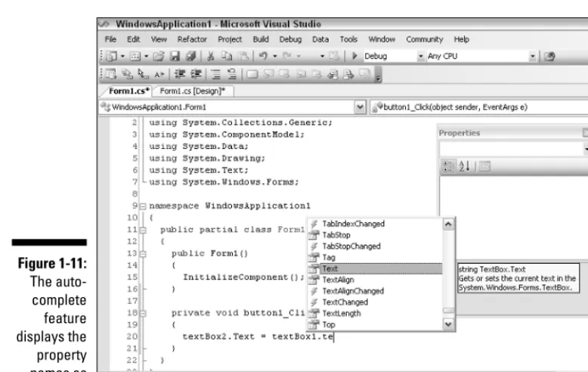Click the Display Quick Info icon
The image size is (588, 372).
pos(143,74)
